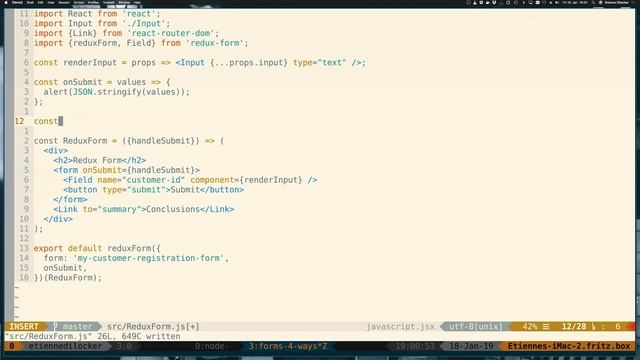Click 'redux-form' string
This screenshot has height=360, width=640.
[x=215, y=43]
